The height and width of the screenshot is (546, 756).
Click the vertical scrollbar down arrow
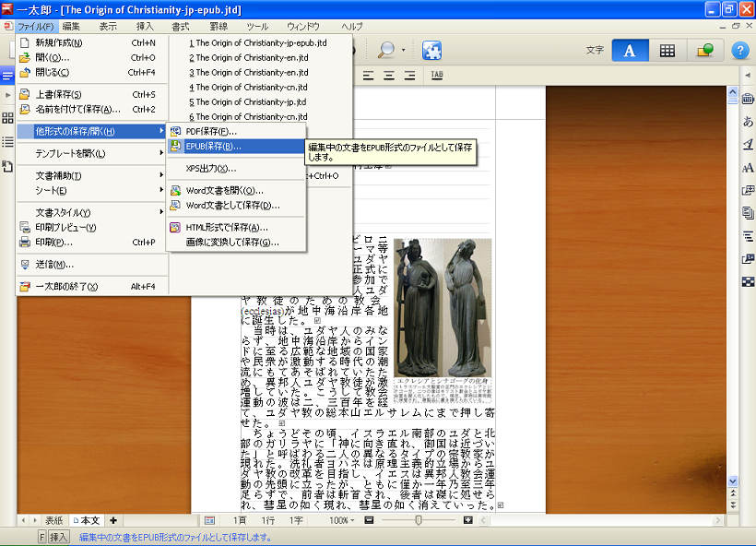coord(733,481)
